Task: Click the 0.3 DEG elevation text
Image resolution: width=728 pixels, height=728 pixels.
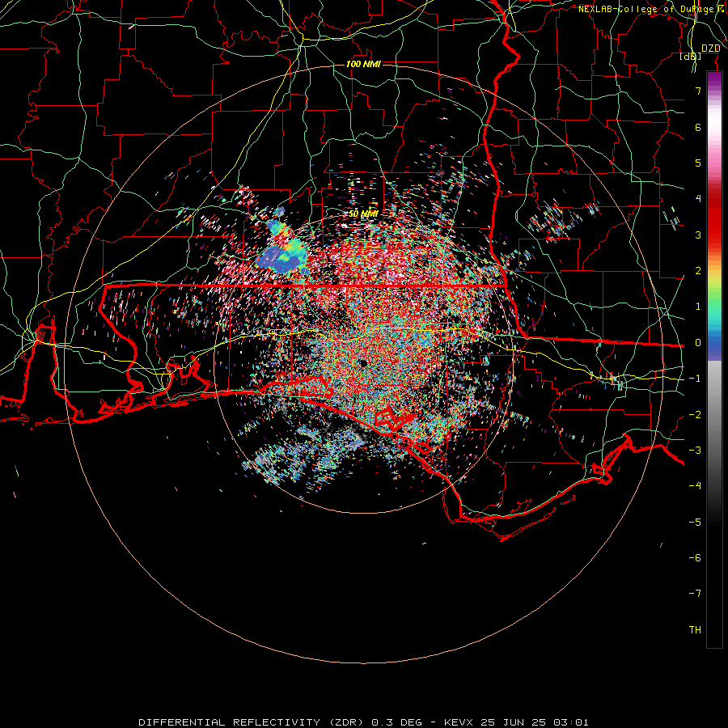Action: (397, 722)
